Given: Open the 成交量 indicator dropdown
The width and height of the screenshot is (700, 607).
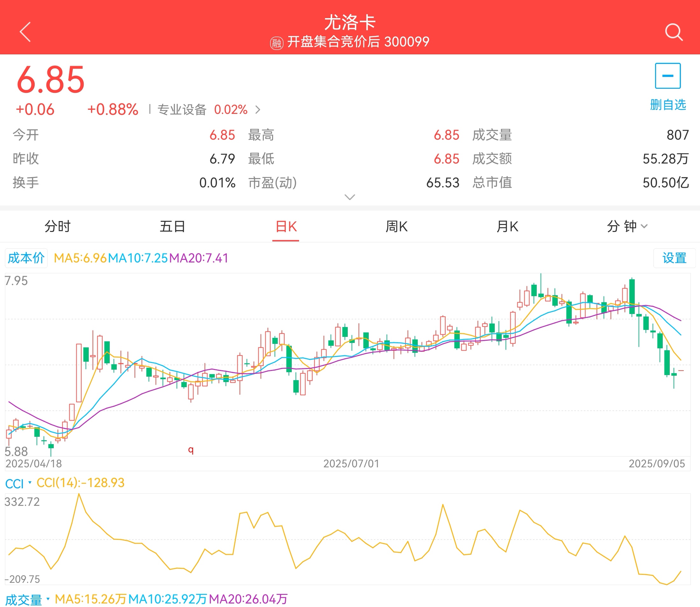Looking at the screenshot, I should 27,600.
